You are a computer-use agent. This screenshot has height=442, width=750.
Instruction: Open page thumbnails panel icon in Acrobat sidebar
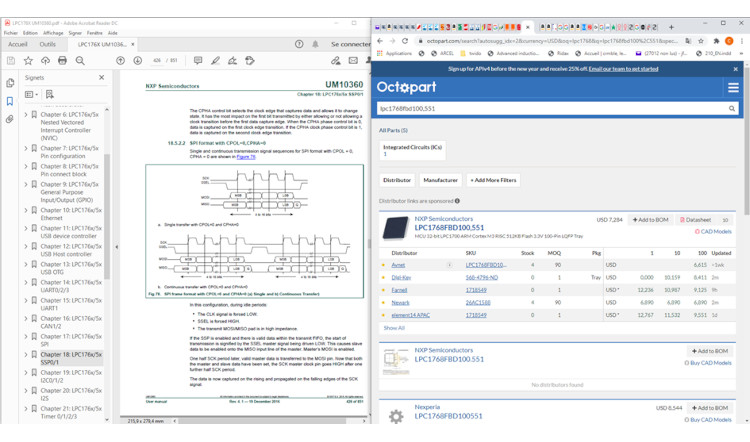point(10,83)
